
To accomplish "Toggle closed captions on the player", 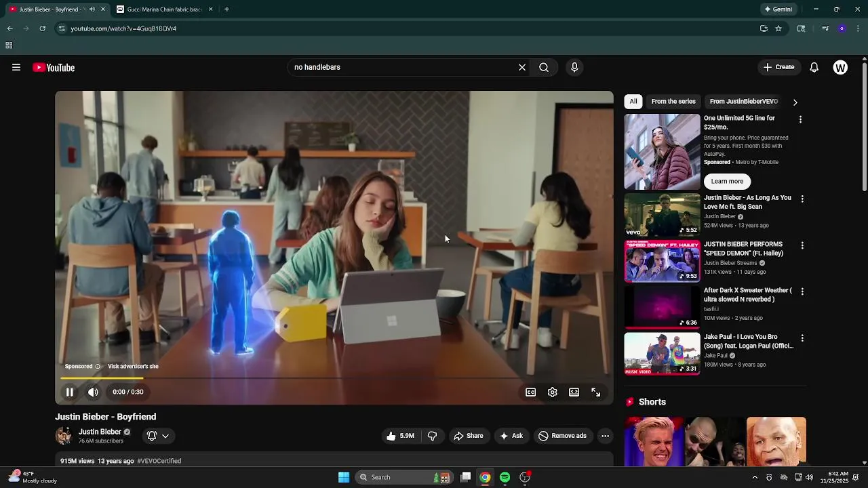I will [531, 392].
